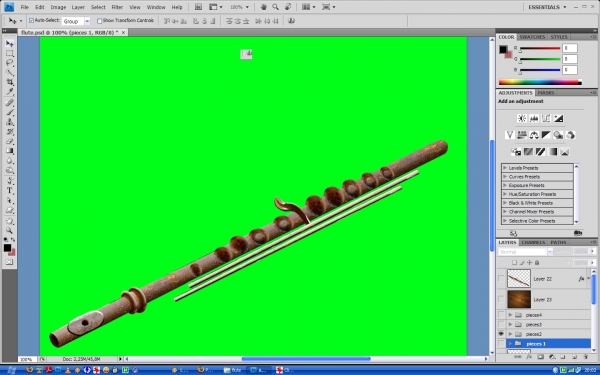
Task: Click the layer style fx button at Layers panel bottom
Action: pyautogui.click(x=529, y=357)
